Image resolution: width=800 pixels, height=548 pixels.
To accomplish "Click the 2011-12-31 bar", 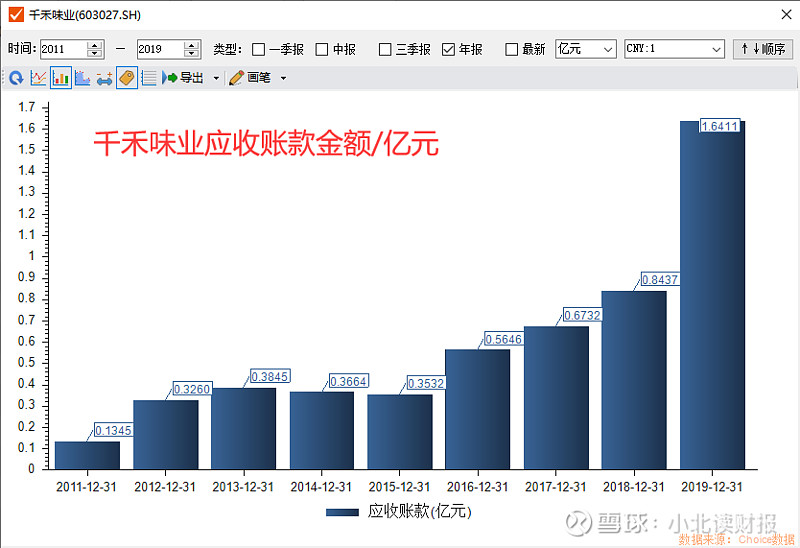I will click(87, 455).
